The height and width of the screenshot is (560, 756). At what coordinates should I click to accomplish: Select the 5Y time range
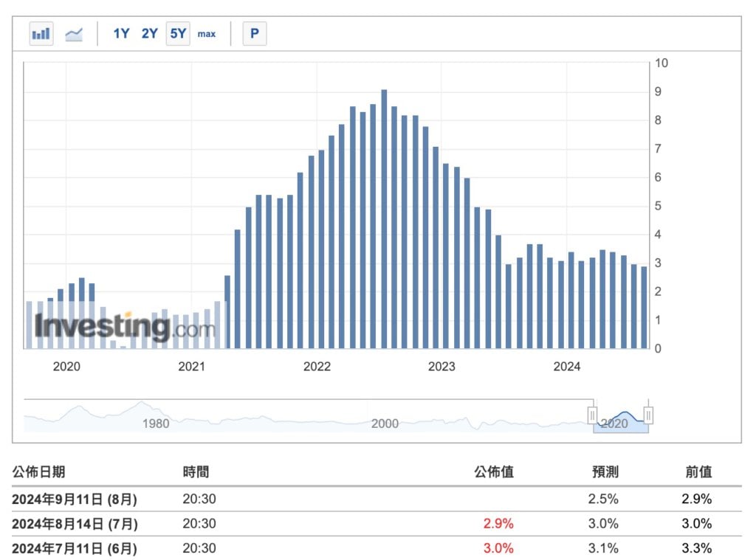(x=178, y=33)
